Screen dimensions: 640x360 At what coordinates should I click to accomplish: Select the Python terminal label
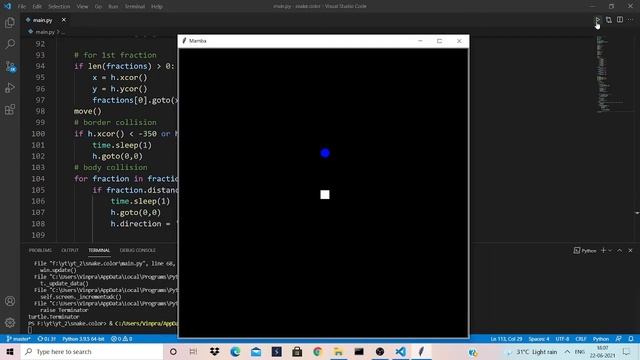click(x=585, y=250)
